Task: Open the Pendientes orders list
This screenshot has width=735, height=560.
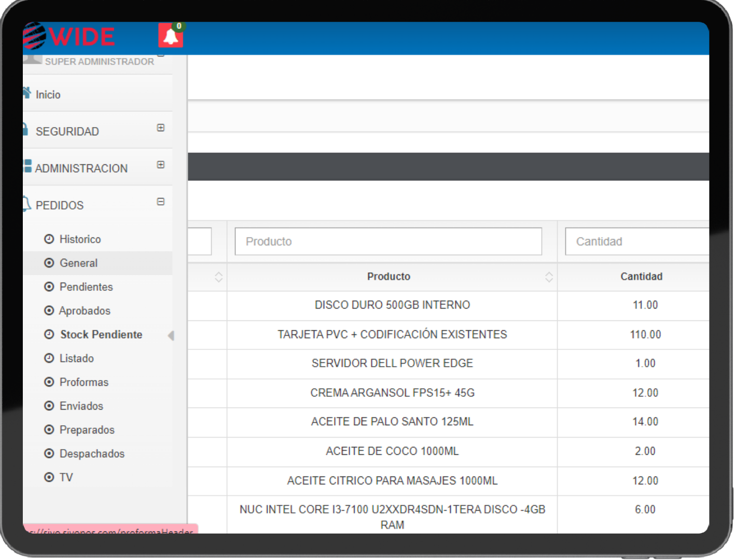Action: coord(86,287)
